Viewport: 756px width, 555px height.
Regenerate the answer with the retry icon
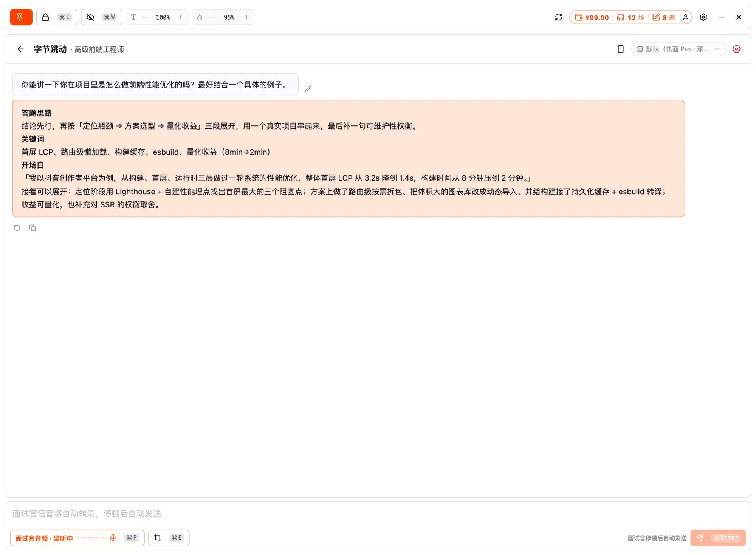coord(17,228)
